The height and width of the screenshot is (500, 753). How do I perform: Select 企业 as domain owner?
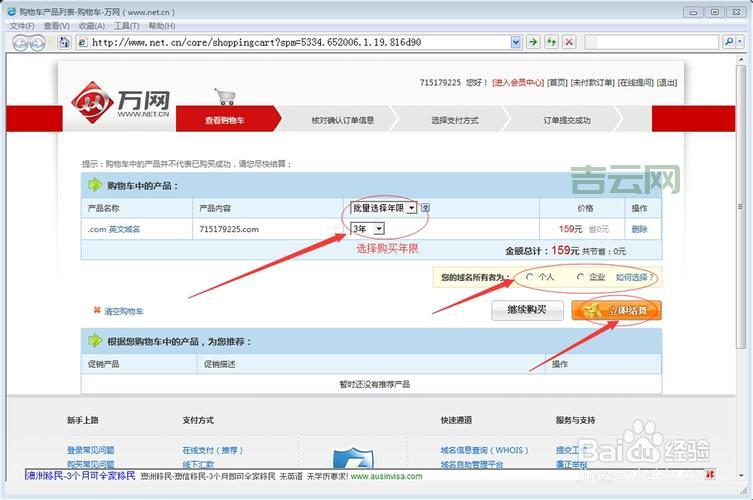click(x=580, y=277)
